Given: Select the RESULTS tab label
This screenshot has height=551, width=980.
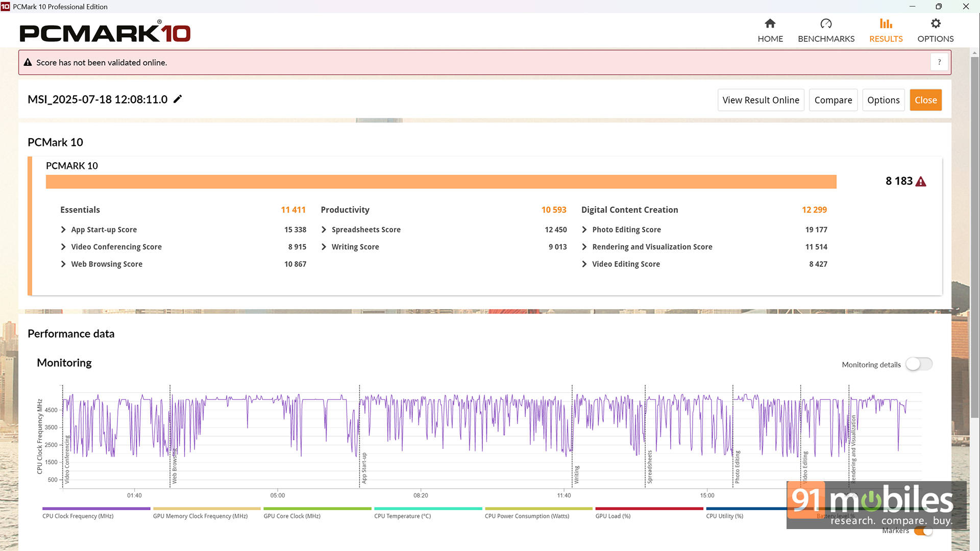Looking at the screenshot, I should [886, 39].
